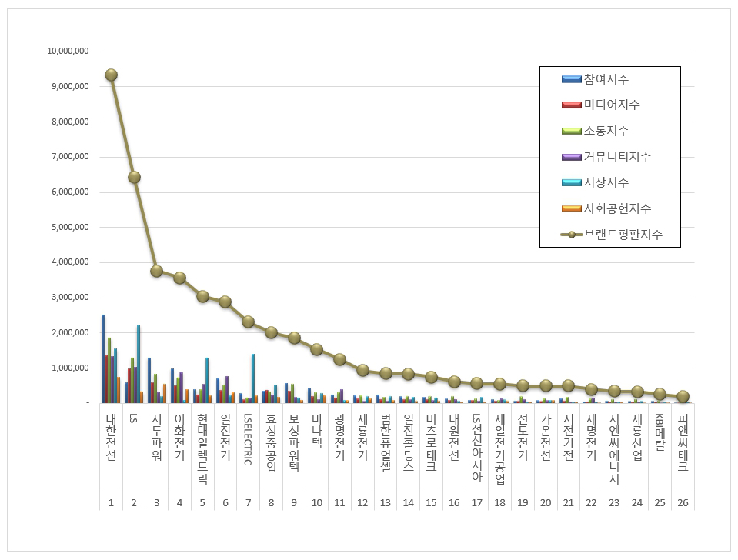Click the tall teal 시장지수 bar for LS
Viewport: 738px width, 560px height.
tap(139, 363)
